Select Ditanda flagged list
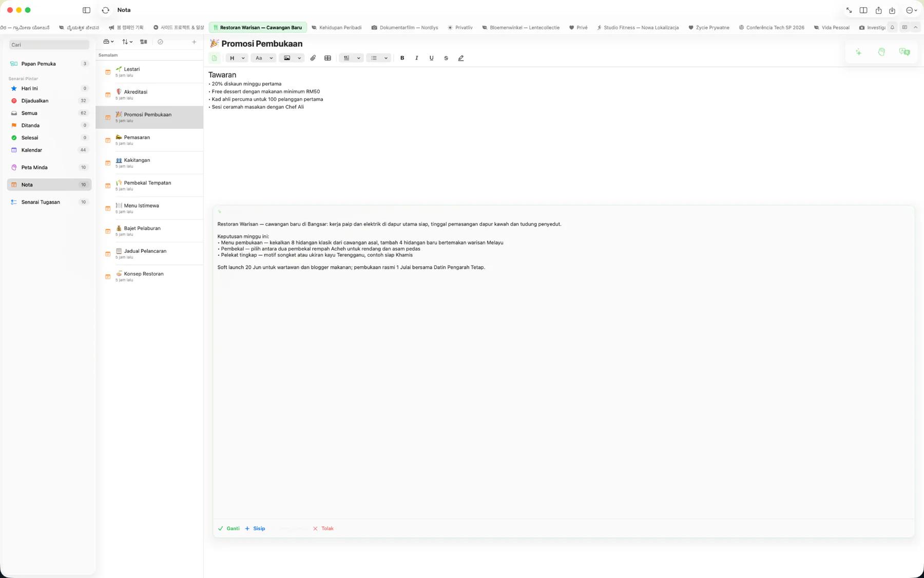The image size is (924, 578). tap(49, 125)
